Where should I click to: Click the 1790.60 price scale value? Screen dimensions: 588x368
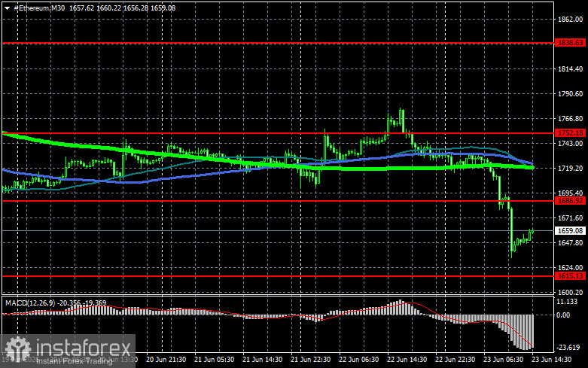coord(571,93)
